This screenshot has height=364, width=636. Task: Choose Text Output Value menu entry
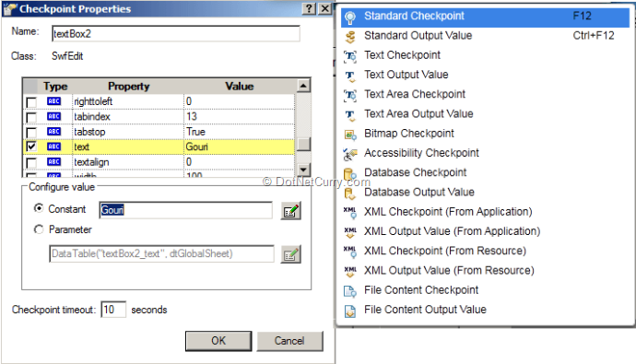(x=485, y=75)
